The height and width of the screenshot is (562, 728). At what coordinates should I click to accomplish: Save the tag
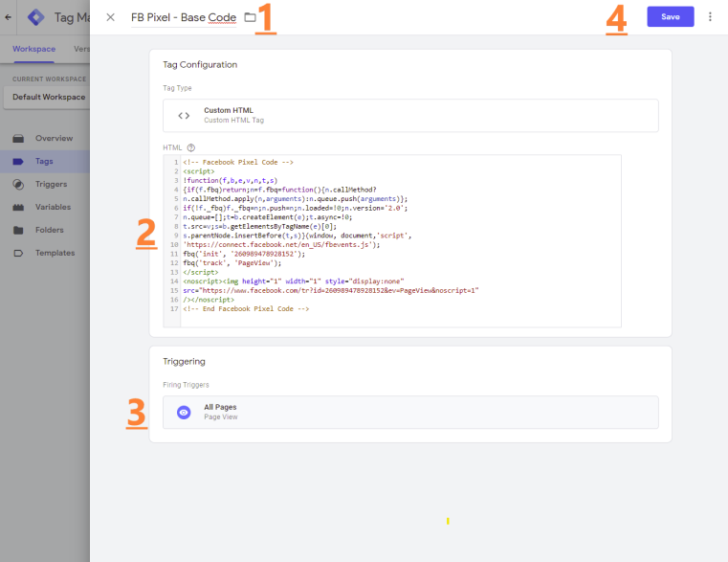(670, 16)
